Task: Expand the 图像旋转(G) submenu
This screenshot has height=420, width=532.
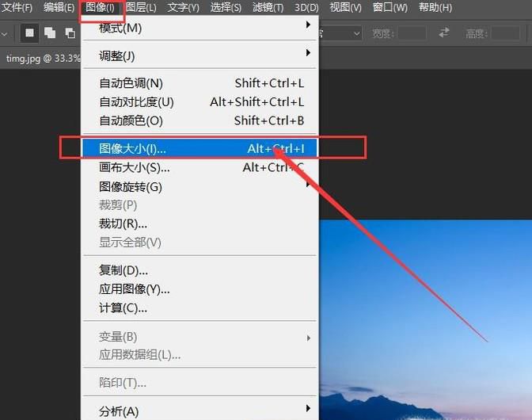Action: (x=199, y=186)
